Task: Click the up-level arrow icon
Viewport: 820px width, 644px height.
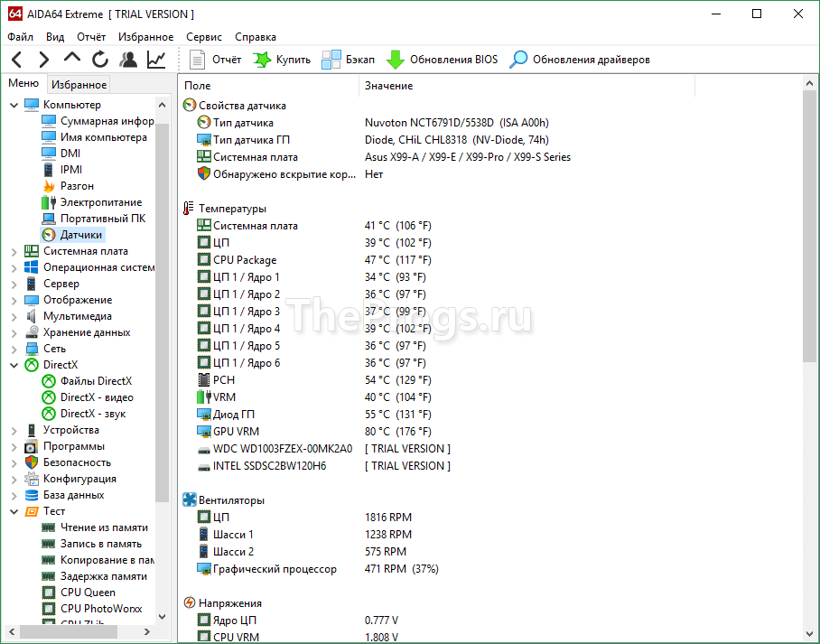Action: [x=71, y=58]
